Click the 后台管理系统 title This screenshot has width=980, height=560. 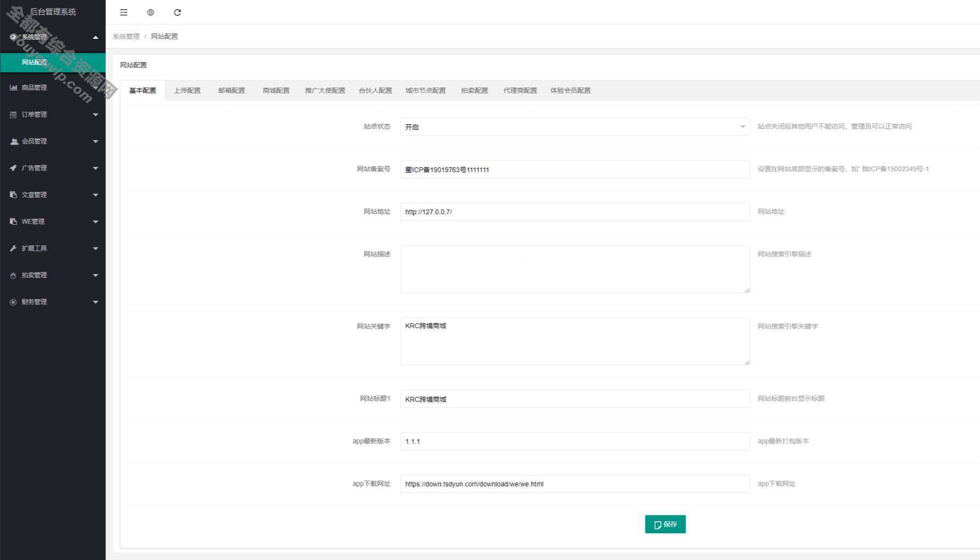(53, 12)
